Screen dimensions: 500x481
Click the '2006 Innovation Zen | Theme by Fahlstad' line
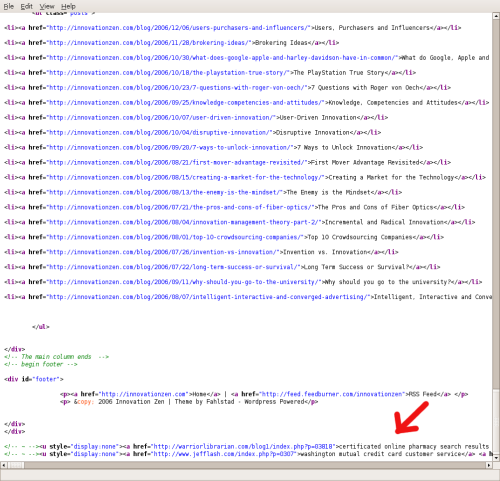tap(189, 402)
